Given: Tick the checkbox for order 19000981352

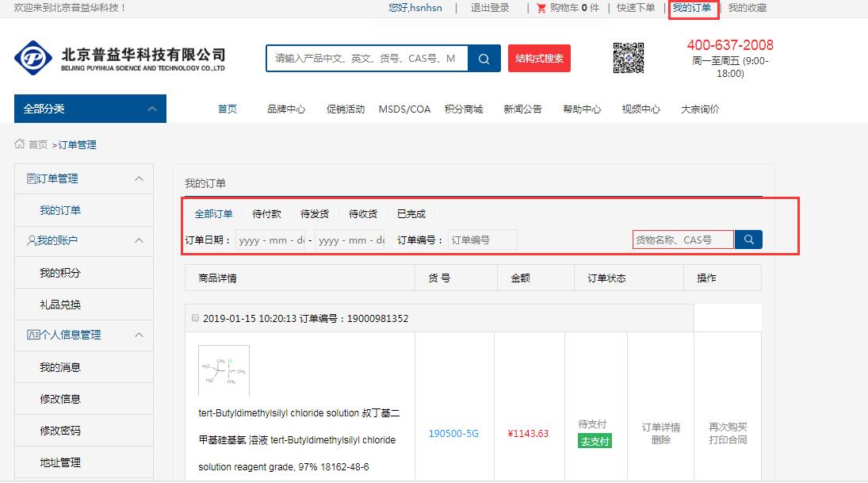Looking at the screenshot, I should [196, 318].
